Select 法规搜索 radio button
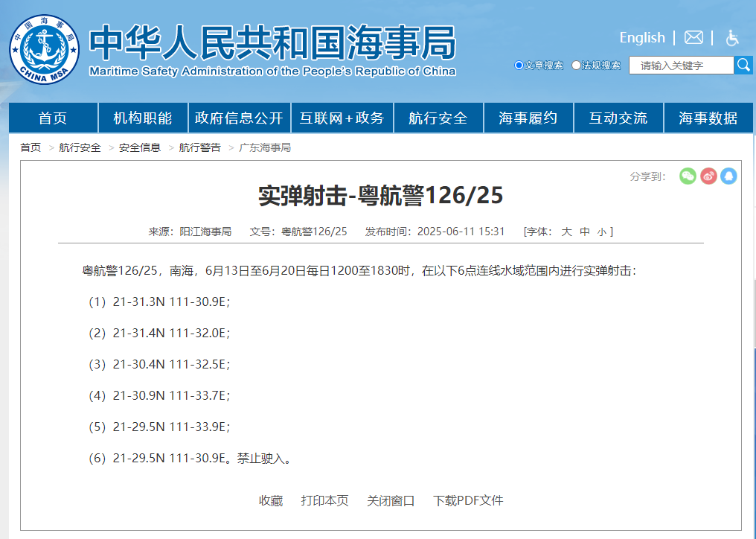This screenshot has height=539, width=756. 576,66
